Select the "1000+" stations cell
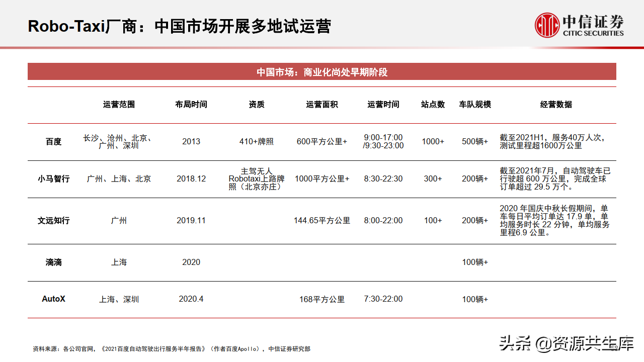The image size is (644, 362). [433, 142]
